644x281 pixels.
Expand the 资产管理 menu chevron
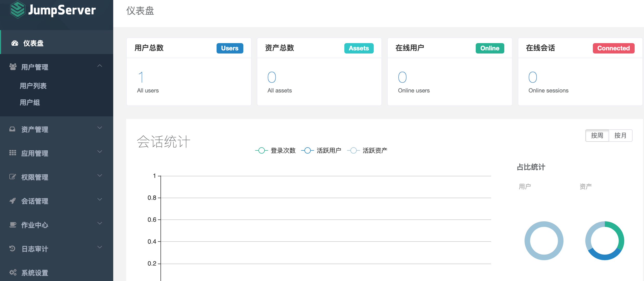(x=100, y=128)
